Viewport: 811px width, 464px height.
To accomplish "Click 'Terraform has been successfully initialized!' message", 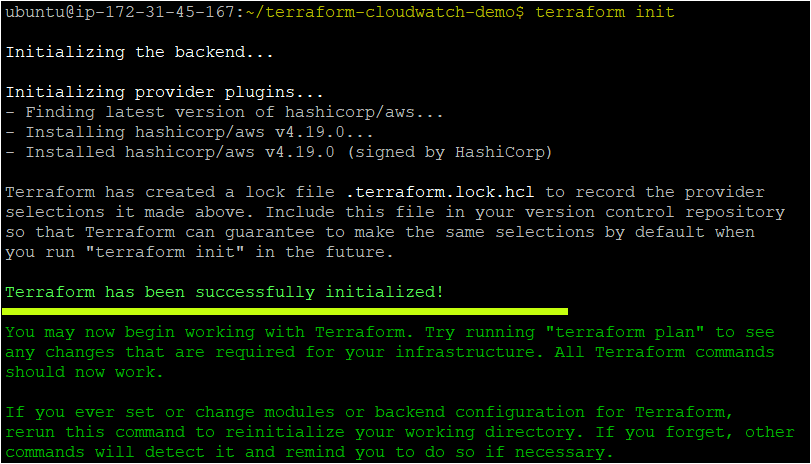I will pos(224,292).
